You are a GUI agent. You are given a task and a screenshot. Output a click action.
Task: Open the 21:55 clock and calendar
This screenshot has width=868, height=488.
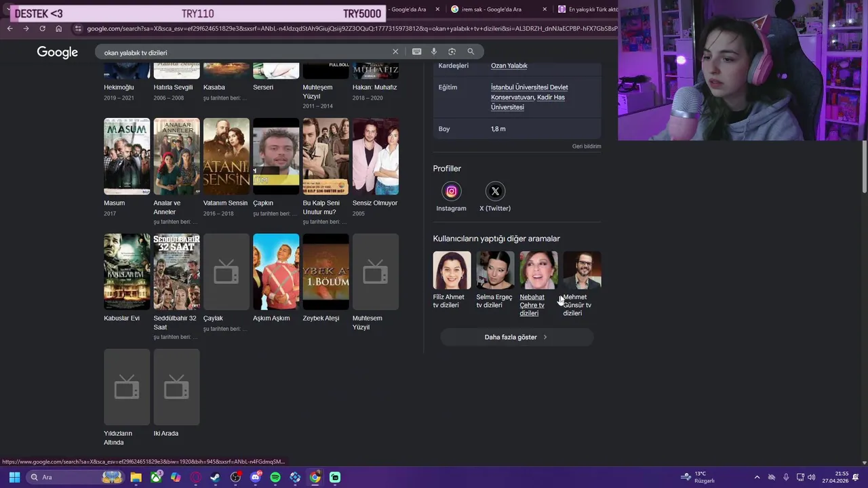click(835, 477)
